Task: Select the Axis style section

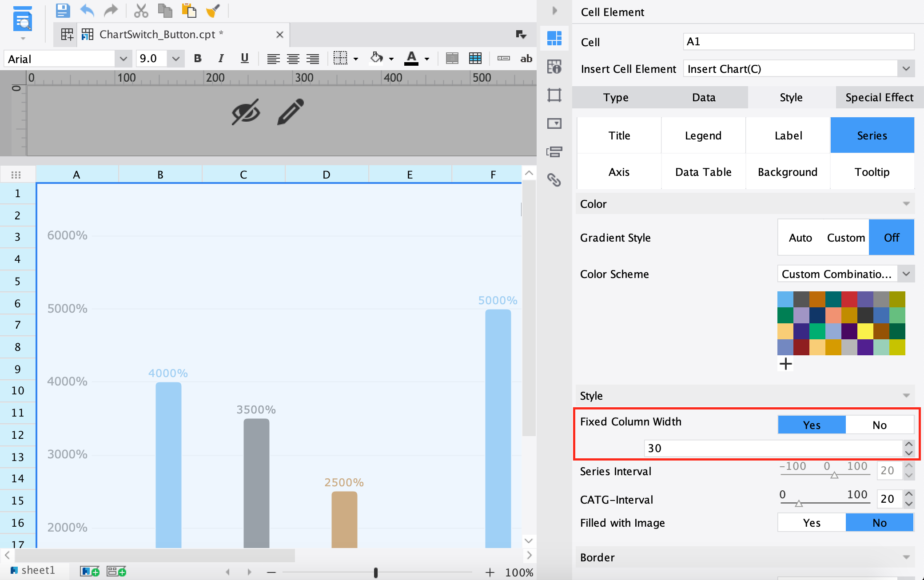Action: pos(619,172)
